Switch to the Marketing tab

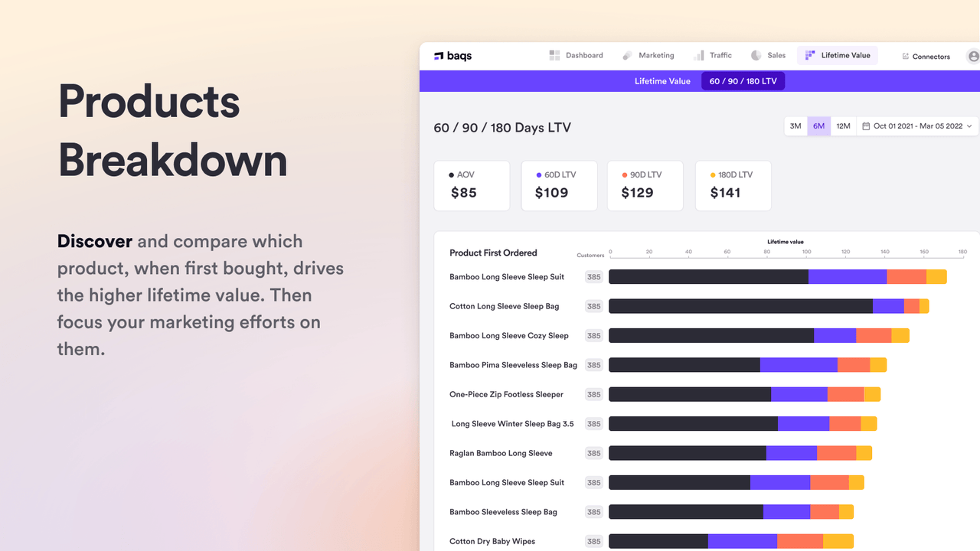(648, 55)
